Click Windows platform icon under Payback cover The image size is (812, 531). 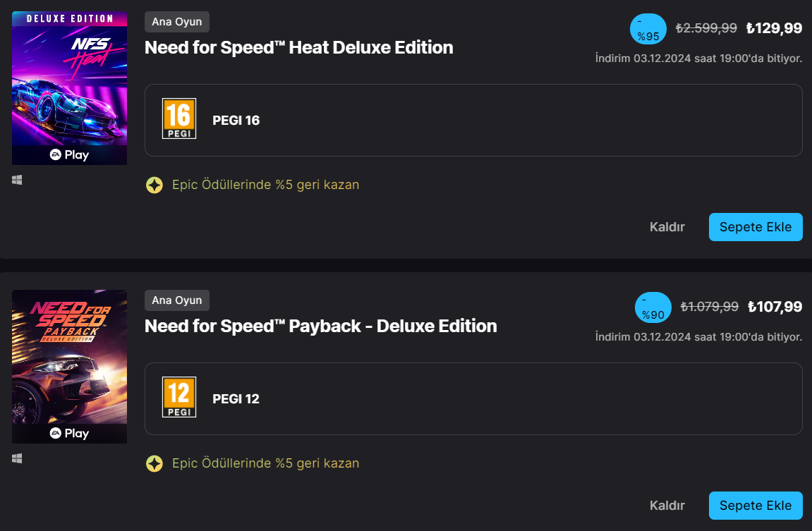(17, 458)
